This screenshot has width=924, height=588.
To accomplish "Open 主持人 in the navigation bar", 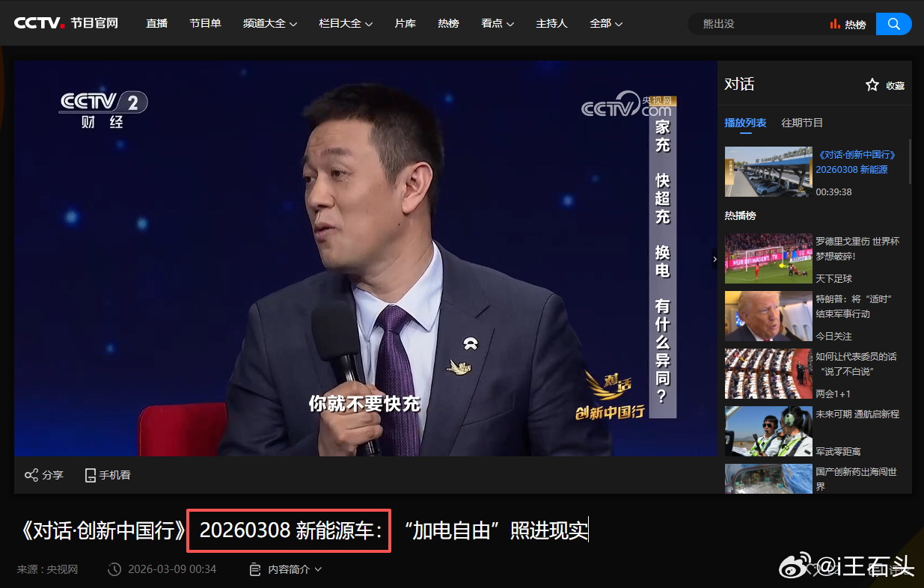I will click(x=551, y=23).
